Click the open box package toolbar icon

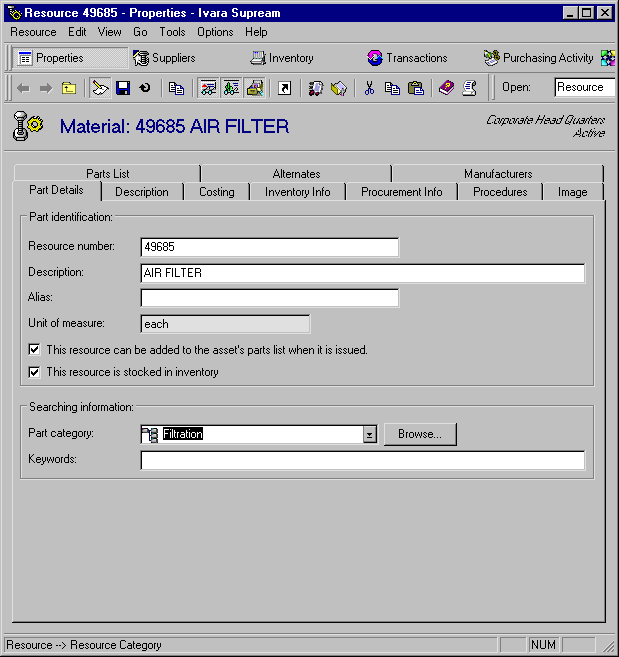click(x=339, y=88)
